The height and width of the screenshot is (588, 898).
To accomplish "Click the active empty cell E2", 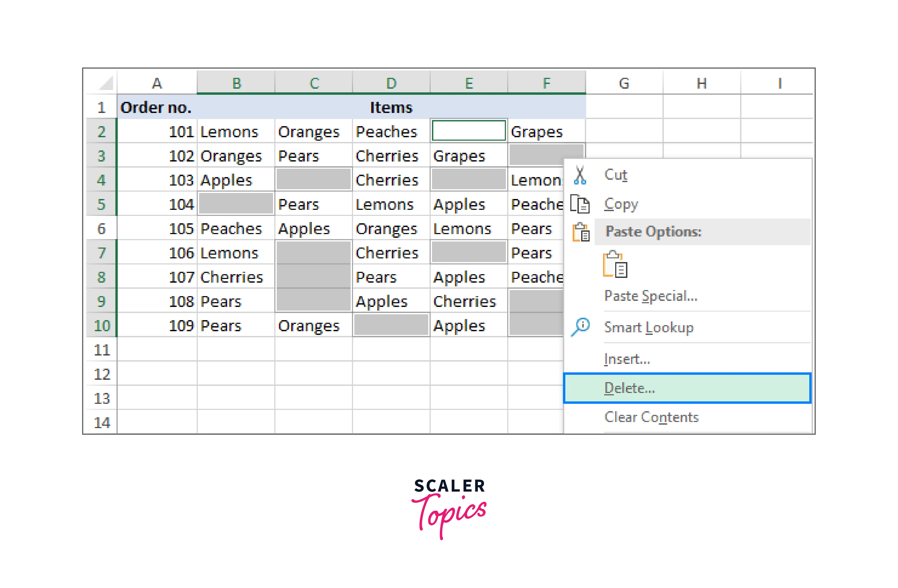I will (x=469, y=131).
